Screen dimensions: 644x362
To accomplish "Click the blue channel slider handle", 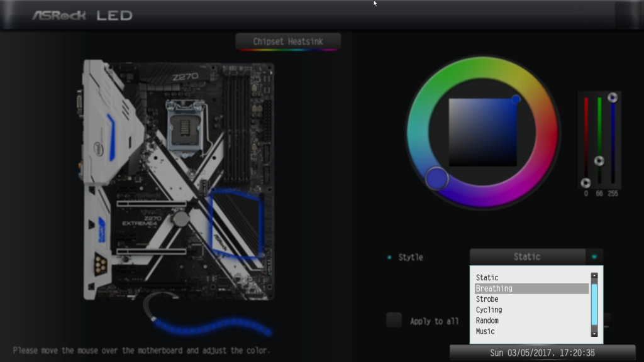I will 613,97.
